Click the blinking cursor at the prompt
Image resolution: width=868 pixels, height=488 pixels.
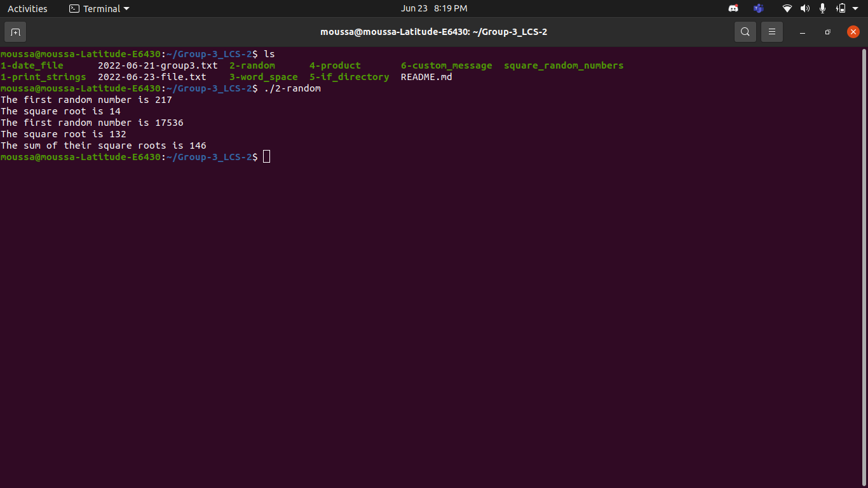coord(266,156)
